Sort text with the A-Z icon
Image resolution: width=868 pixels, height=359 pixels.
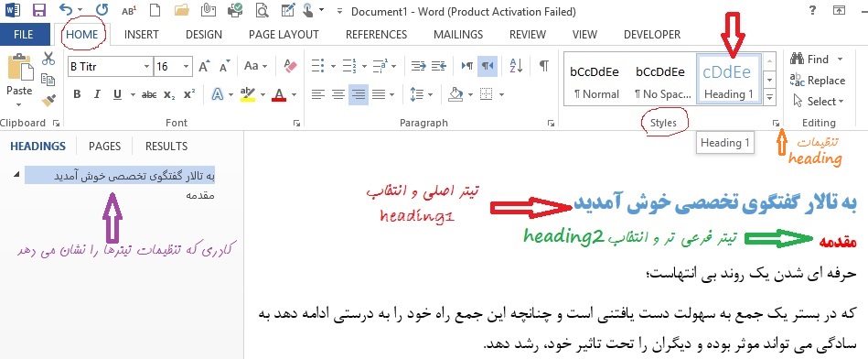pos(516,66)
